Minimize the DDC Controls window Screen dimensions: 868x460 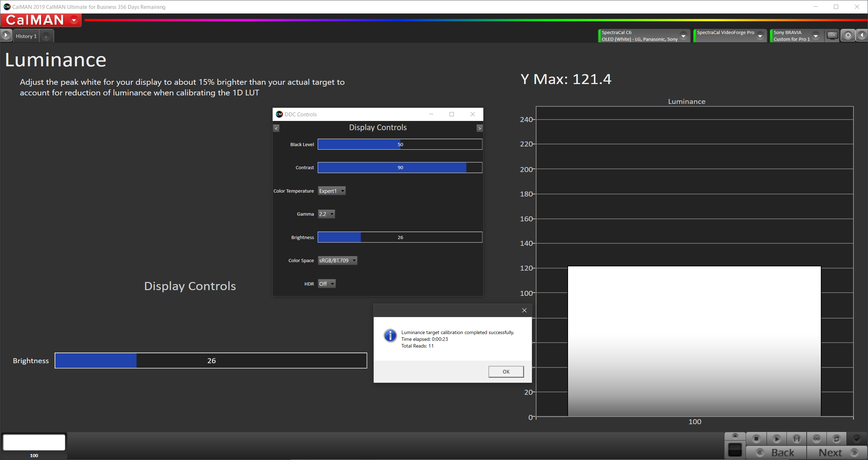(x=431, y=114)
